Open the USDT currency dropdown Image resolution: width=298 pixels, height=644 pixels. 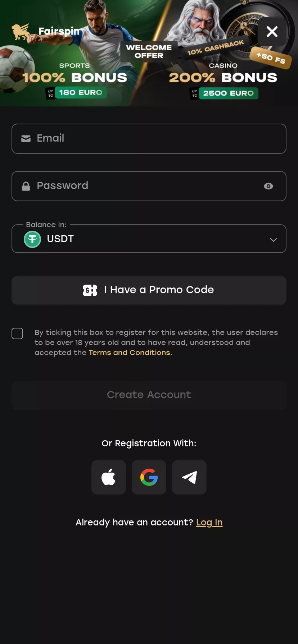tap(149, 239)
